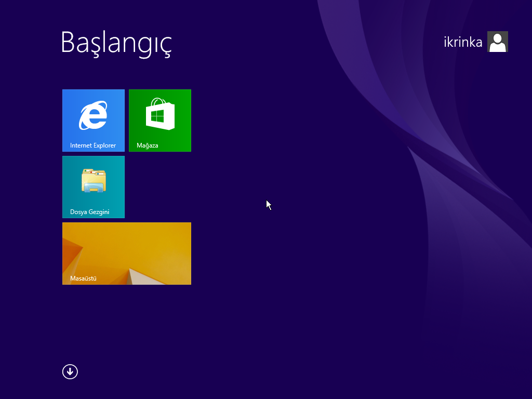The image size is (532, 399).
Task: Click the circled down arrow icon
Action: [x=70, y=371]
